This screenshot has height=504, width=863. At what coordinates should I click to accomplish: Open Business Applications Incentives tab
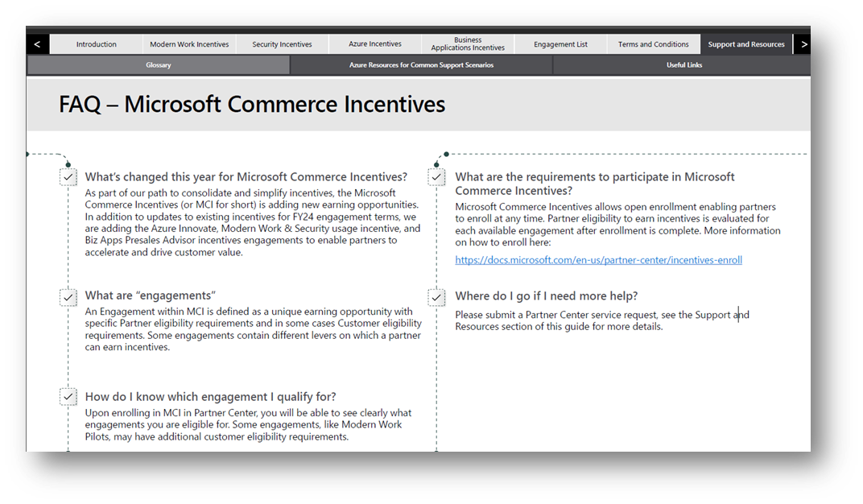tap(468, 44)
